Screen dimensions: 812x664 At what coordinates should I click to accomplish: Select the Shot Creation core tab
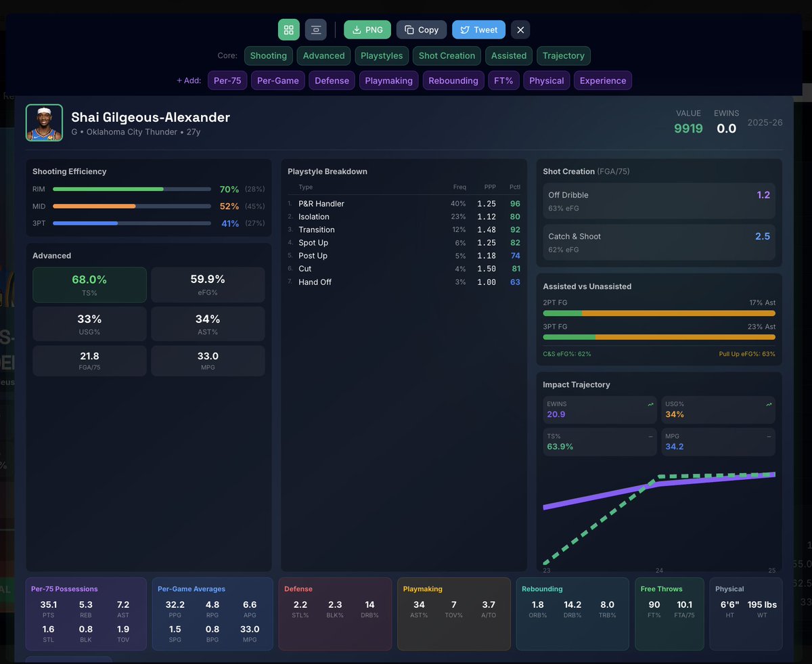tap(447, 56)
